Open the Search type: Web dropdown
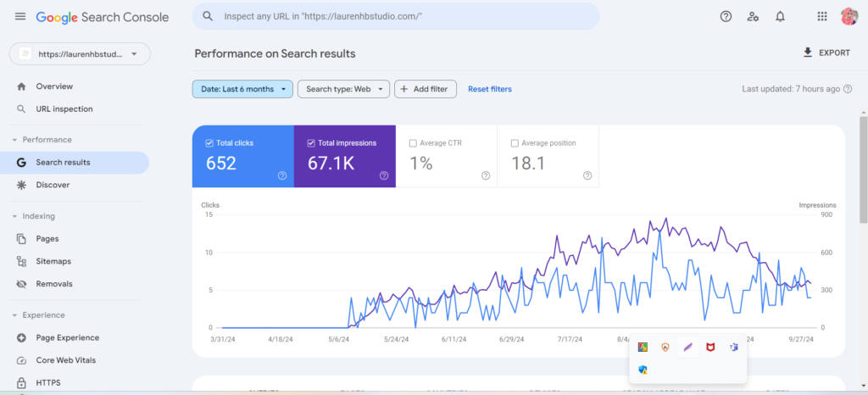The image size is (868, 395). (343, 89)
